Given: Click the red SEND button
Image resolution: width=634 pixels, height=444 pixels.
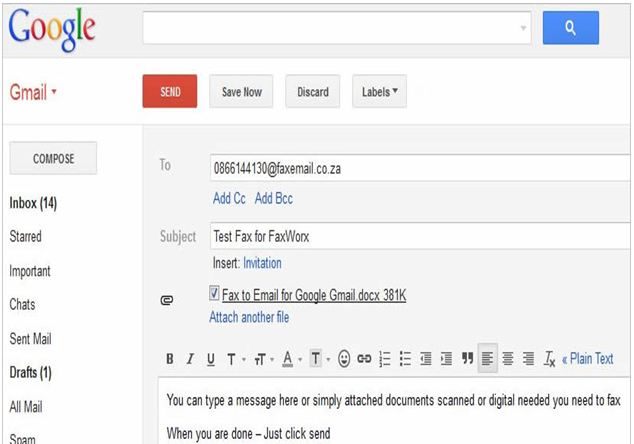Looking at the screenshot, I should pos(170,91).
